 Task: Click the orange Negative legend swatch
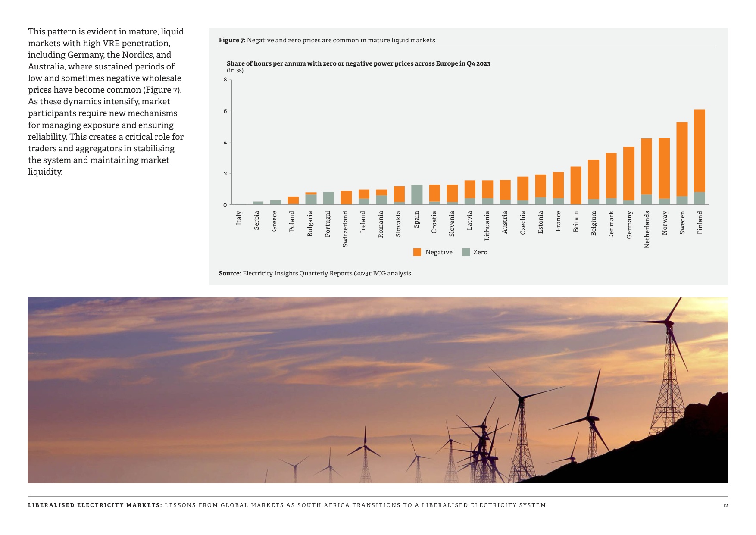pyautogui.click(x=417, y=252)
